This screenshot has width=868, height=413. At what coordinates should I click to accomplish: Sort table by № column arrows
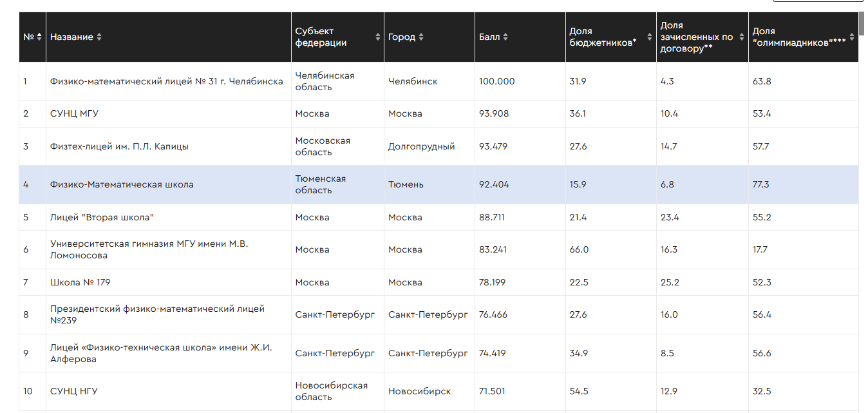point(39,37)
